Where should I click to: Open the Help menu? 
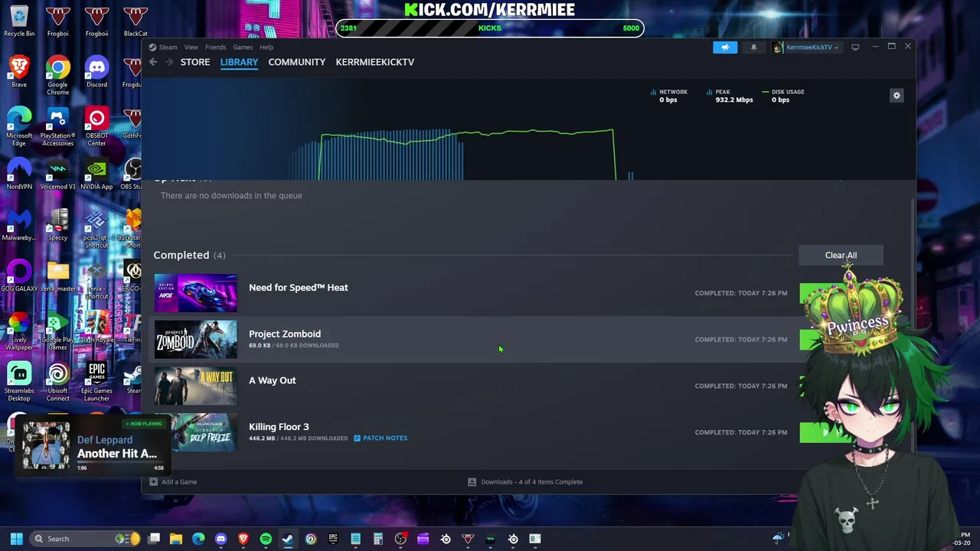(266, 47)
